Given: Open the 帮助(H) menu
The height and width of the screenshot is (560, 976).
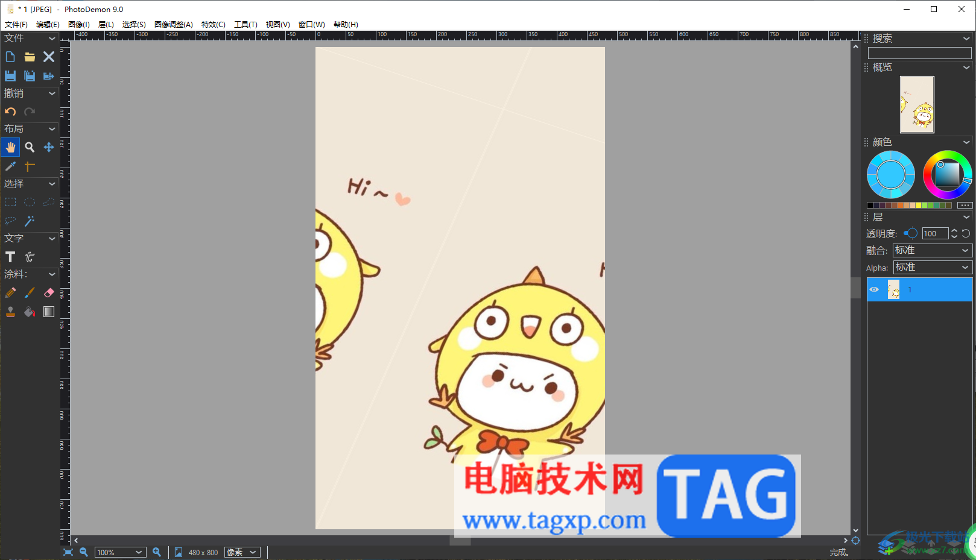Looking at the screenshot, I should click(x=346, y=25).
